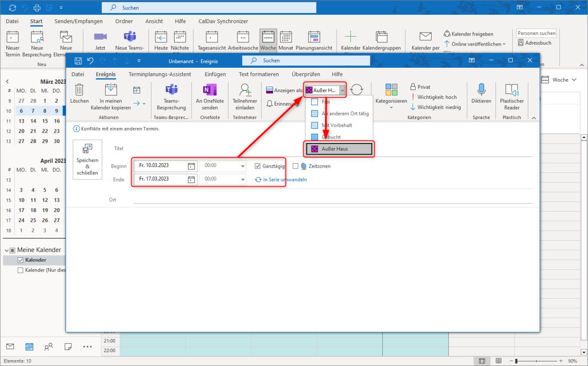Copy event via In meinen Kalender kopieren

click(110, 96)
